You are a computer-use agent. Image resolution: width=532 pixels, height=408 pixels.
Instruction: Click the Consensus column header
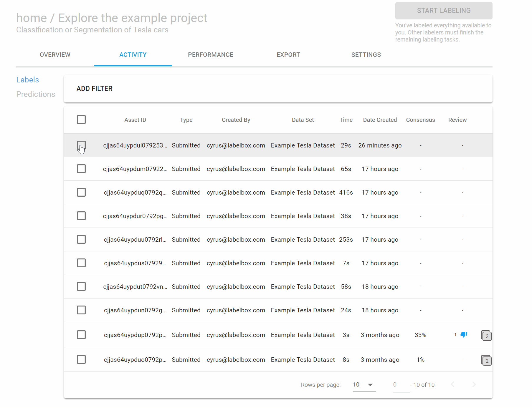(420, 120)
